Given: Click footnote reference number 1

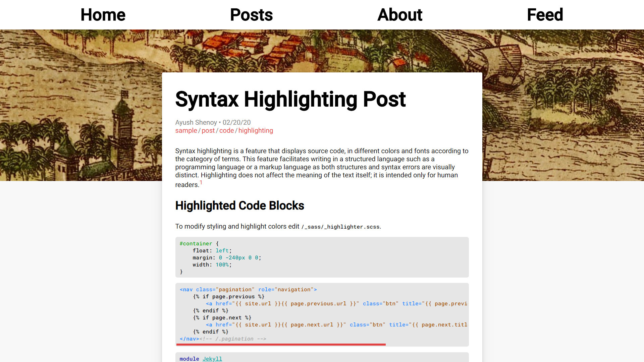Looking at the screenshot, I should click(201, 183).
